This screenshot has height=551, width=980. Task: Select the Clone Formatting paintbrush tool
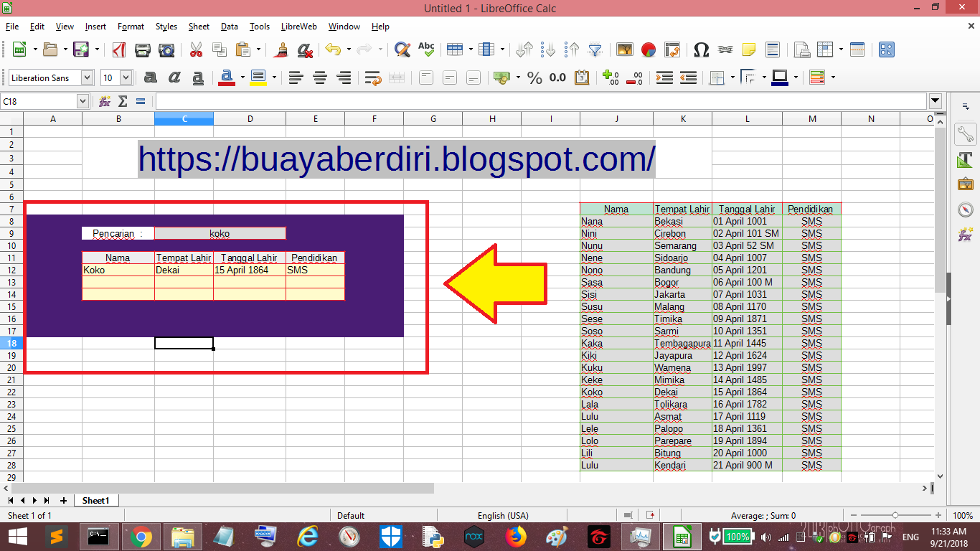(280, 49)
